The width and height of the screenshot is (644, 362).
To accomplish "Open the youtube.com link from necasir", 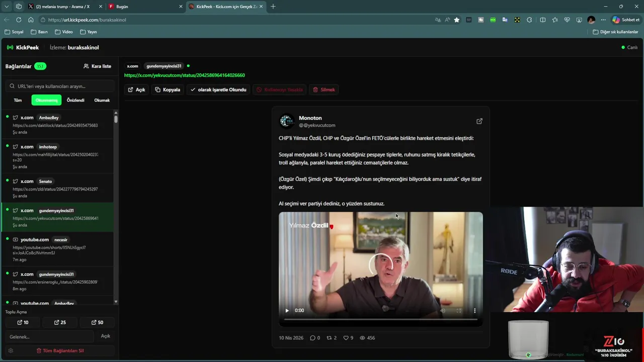I will click(x=57, y=249).
